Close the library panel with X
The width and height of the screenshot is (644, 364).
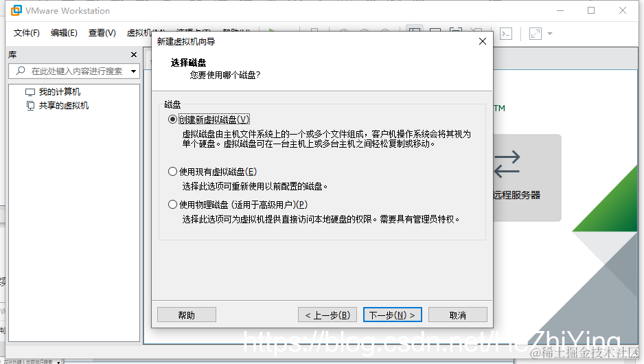133,55
